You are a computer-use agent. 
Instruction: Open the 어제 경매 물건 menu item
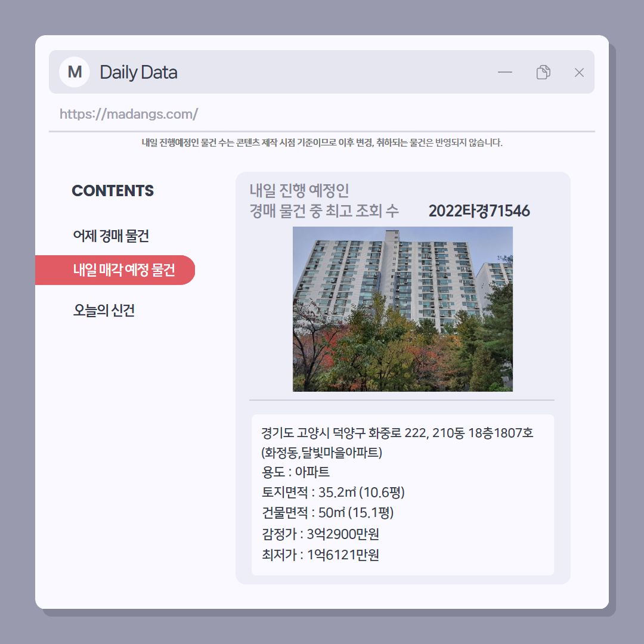[111, 236]
